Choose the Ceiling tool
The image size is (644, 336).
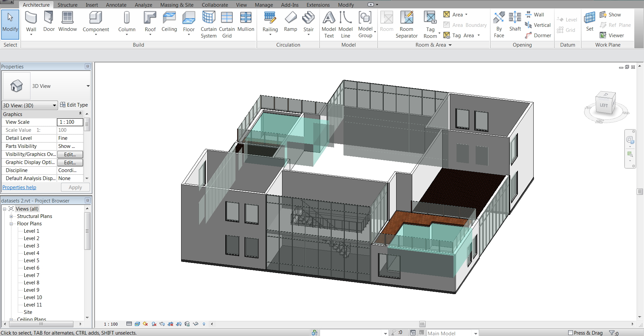point(169,22)
